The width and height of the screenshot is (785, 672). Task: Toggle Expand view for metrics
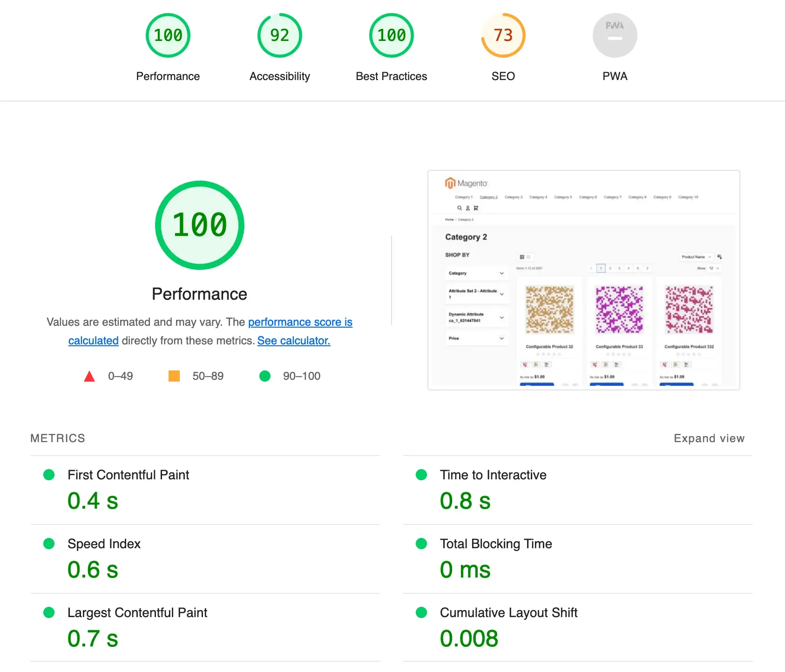tap(709, 438)
